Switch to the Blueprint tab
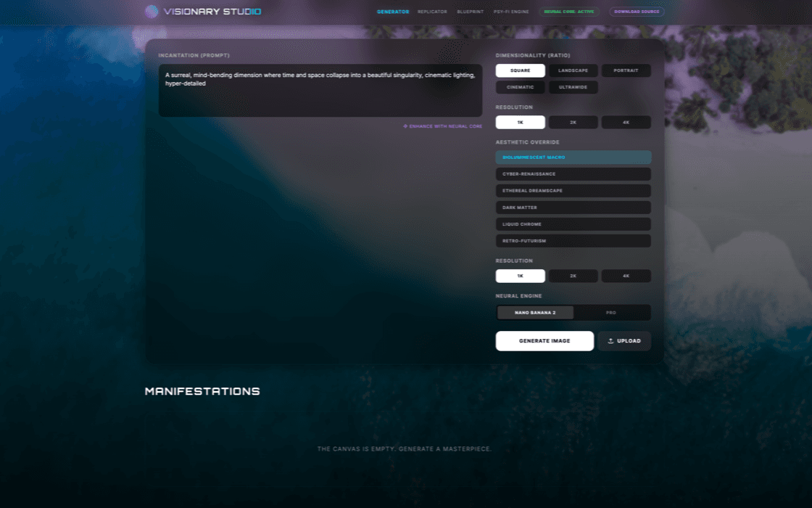Image resolution: width=812 pixels, height=508 pixels. point(471,12)
